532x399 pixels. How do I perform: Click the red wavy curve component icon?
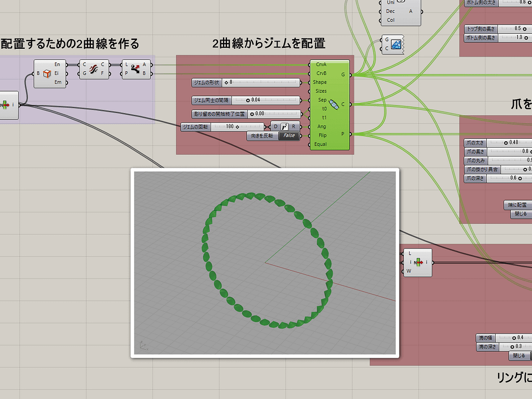click(94, 69)
